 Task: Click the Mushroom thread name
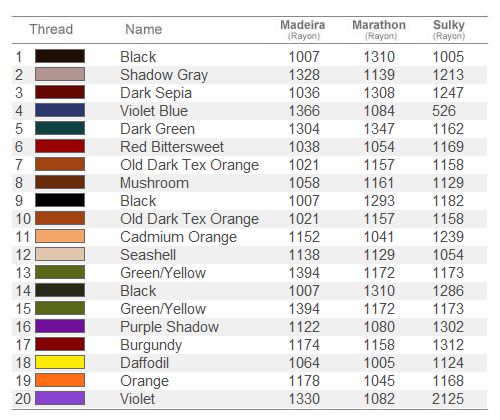click(155, 183)
